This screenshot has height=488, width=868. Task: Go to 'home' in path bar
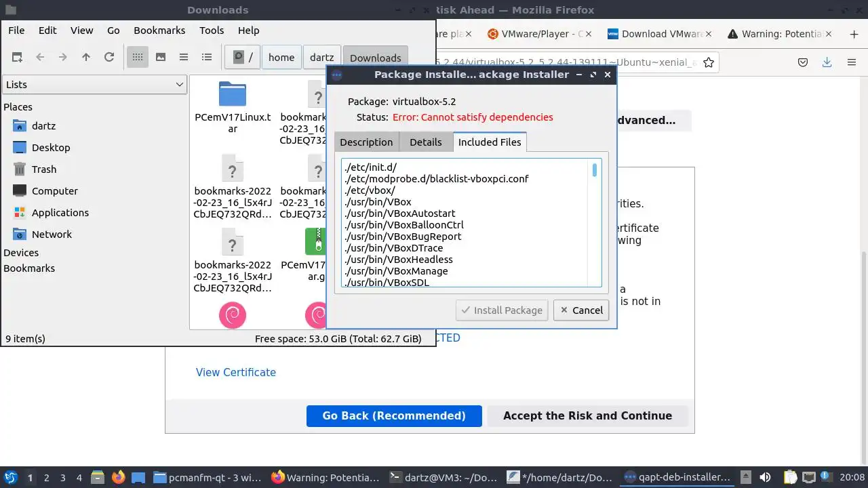coord(281,58)
